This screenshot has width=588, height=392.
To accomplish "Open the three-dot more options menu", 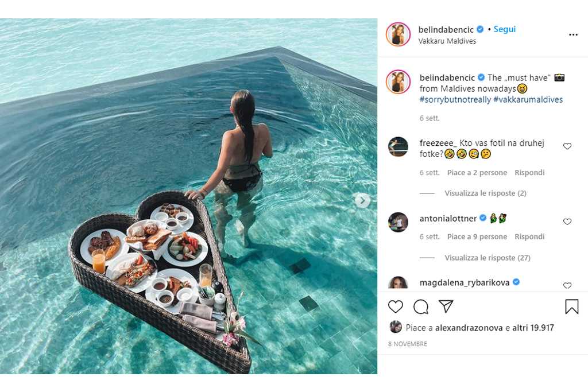I will tap(573, 34).
